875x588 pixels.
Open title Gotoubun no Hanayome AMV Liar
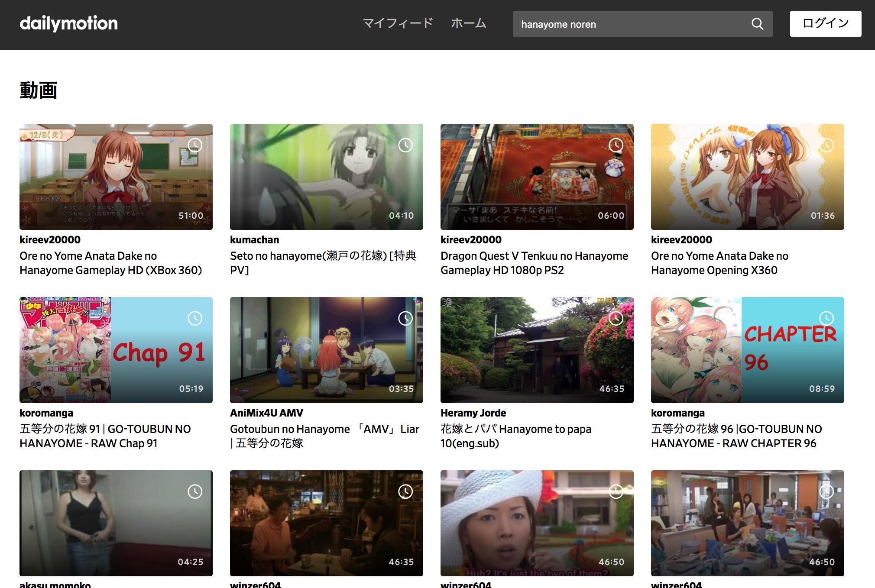point(325,436)
